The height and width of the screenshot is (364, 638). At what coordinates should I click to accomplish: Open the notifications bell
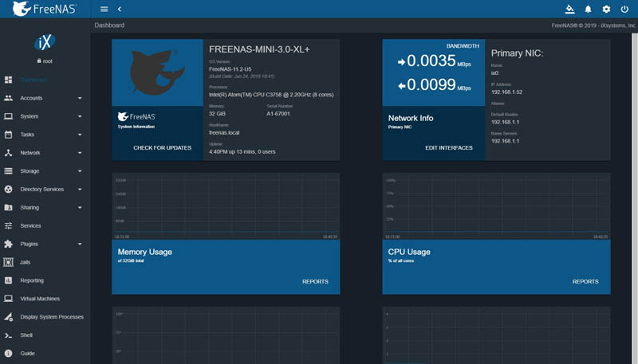(588, 9)
